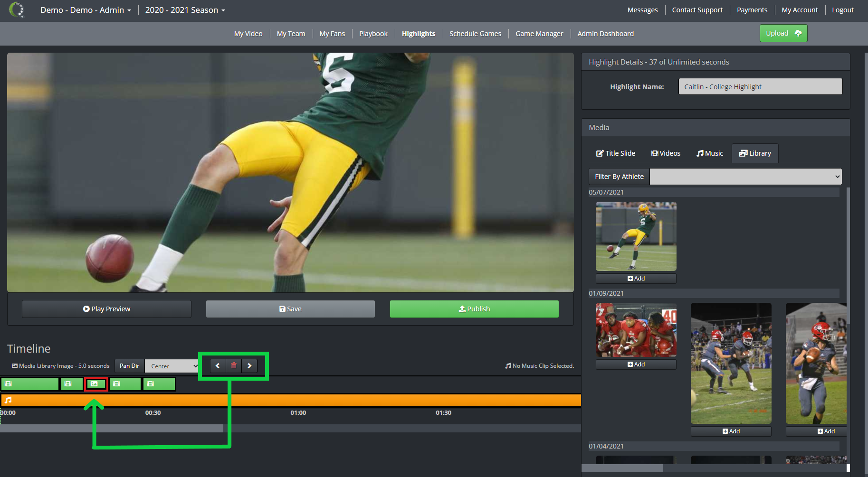This screenshot has width=868, height=477.
Task: Click the Play Preview button
Action: 106,309
